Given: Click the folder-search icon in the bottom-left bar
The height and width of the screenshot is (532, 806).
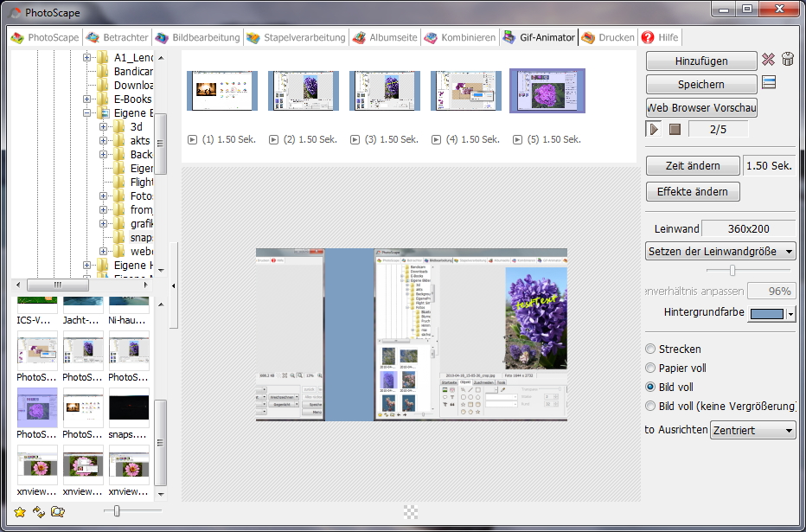Looking at the screenshot, I should tap(58, 512).
